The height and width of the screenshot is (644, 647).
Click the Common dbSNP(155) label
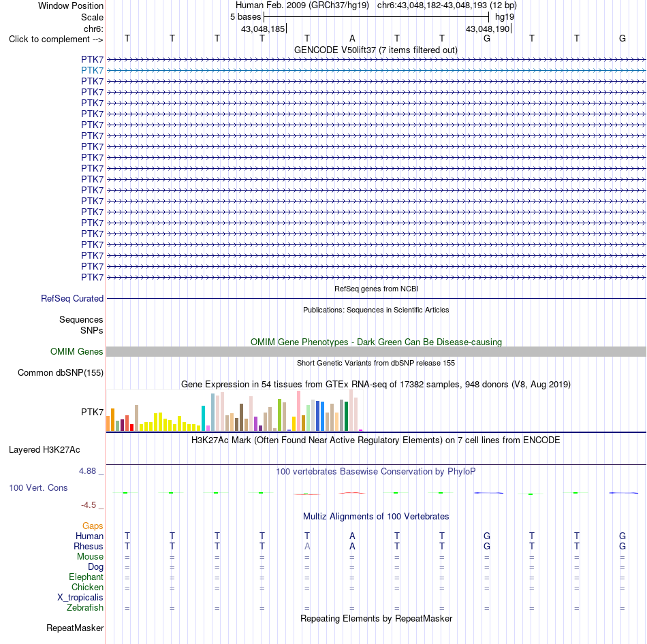60,372
